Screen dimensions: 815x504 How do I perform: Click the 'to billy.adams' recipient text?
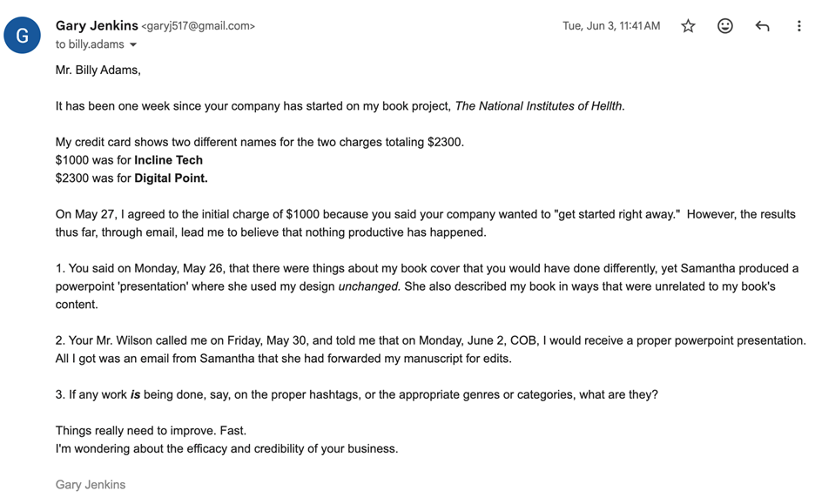(x=90, y=44)
